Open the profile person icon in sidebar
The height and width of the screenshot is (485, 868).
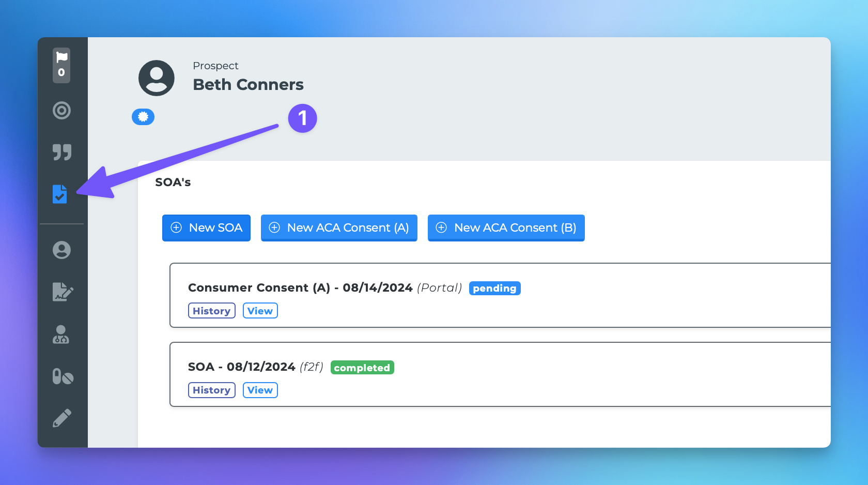(x=61, y=250)
